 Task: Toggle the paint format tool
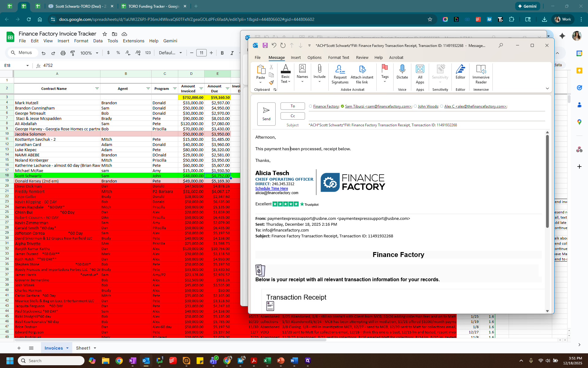pyautogui.click(x=73, y=53)
